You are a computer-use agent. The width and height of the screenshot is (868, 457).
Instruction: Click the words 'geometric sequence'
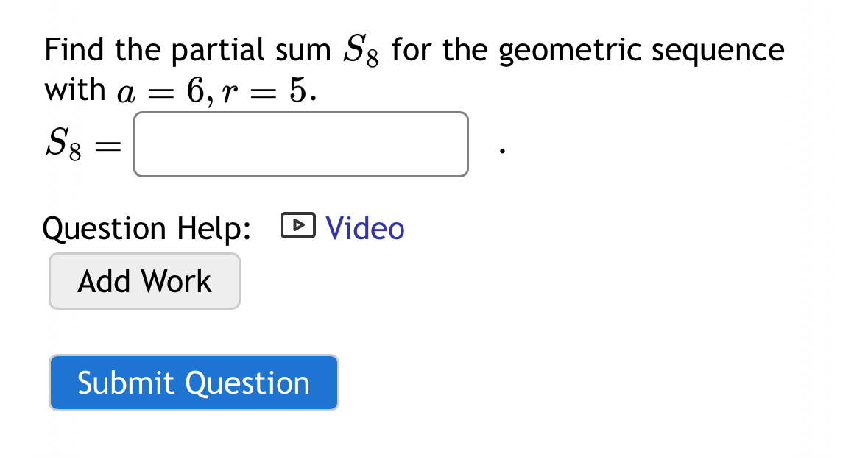641,51
